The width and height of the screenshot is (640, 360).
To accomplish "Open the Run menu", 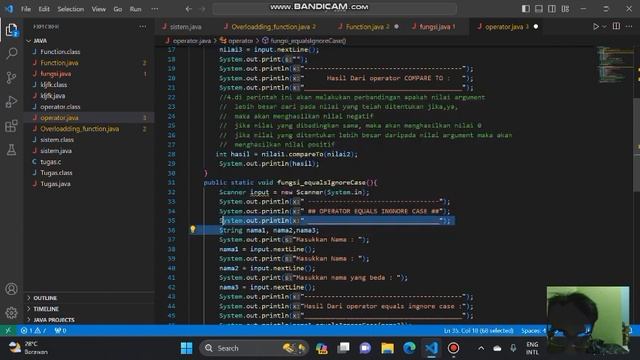I will tap(136, 9).
